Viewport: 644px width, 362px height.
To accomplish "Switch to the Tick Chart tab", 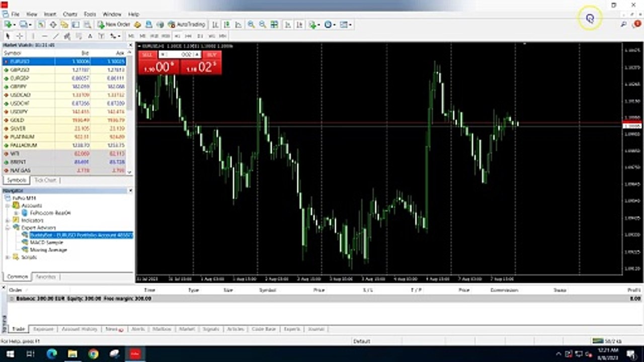I will click(45, 180).
